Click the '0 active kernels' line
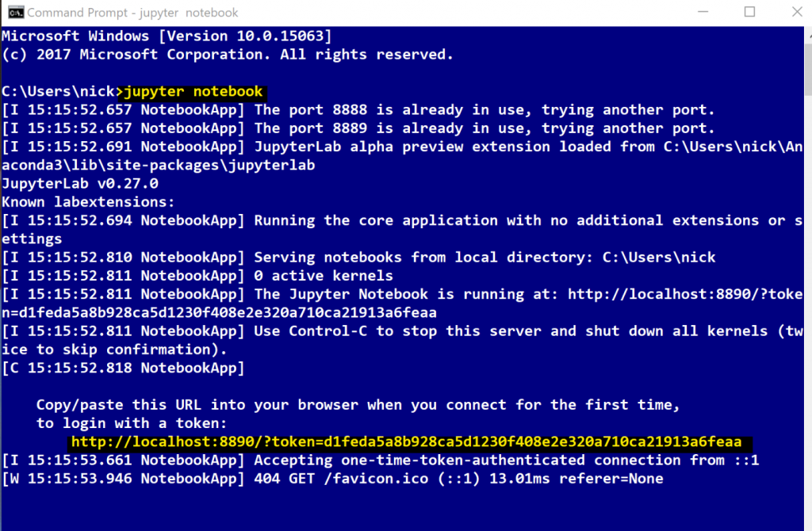Viewport: 812px width, 531px height. (197, 276)
